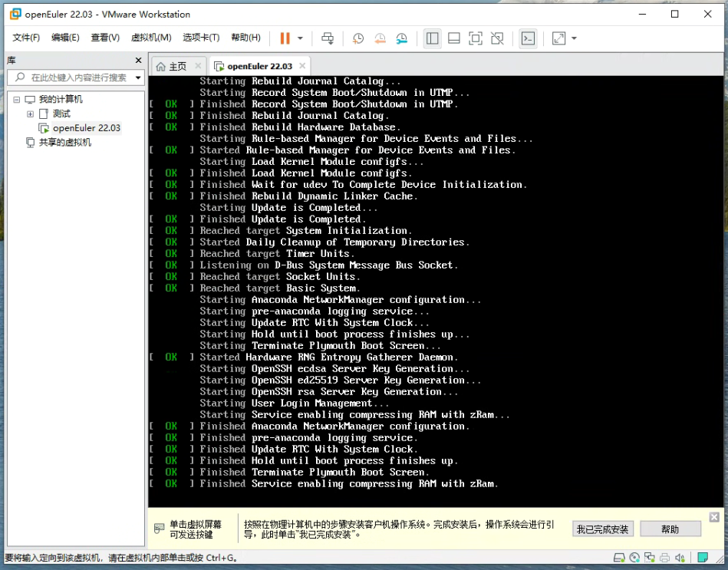Click the home icon on 主页 tab

[160, 67]
